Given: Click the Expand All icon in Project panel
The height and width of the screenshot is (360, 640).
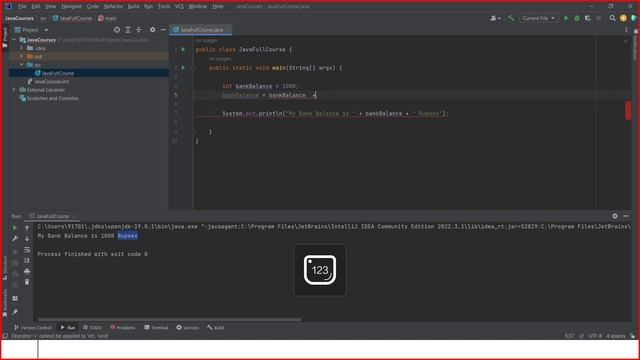Looking at the screenshot, I should click(128, 30).
